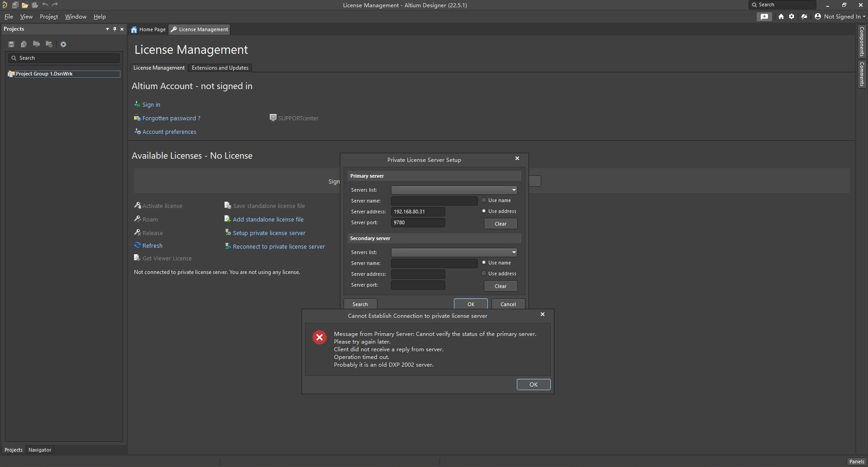868x467 pixels.
Task: Select Primary server 'Use address' radio button
Action: click(x=484, y=211)
